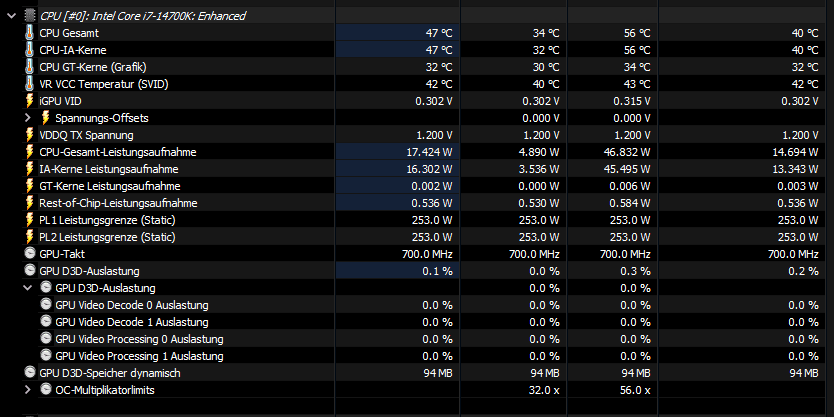Image resolution: width=834 pixels, height=417 pixels.
Task: Select GPU D3D-Speicher dynamisch label
Action: pos(110,373)
